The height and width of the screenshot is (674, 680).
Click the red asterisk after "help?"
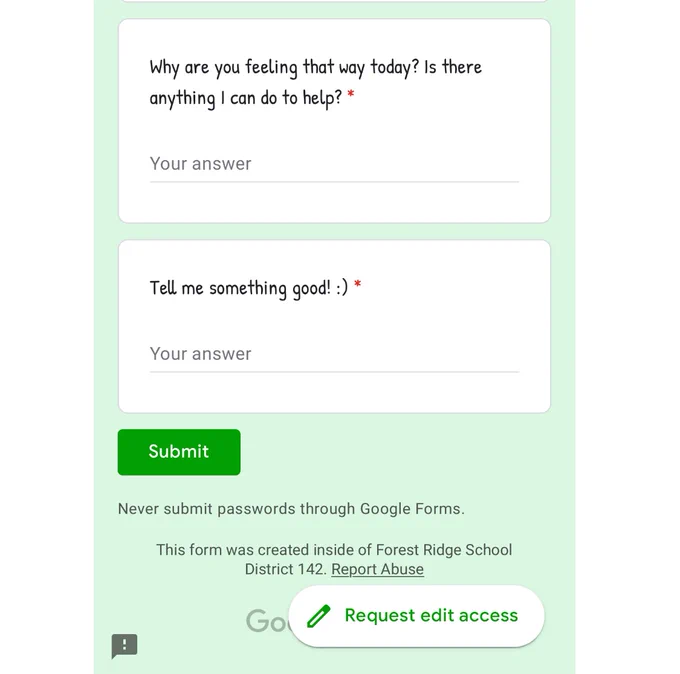[x=351, y=94]
